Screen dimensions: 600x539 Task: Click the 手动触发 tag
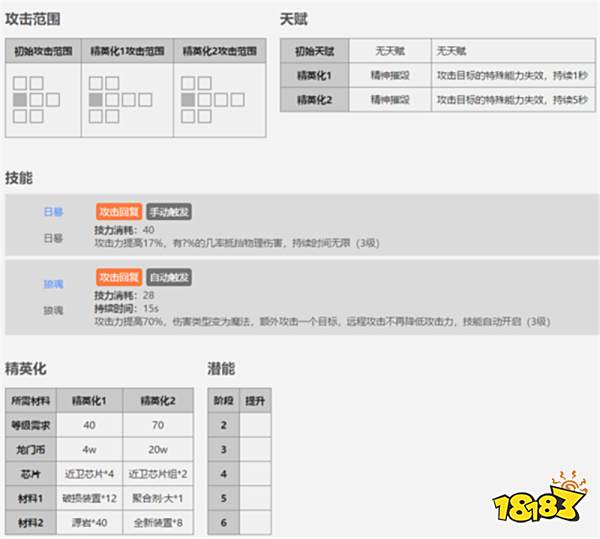pyautogui.click(x=170, y=212)
